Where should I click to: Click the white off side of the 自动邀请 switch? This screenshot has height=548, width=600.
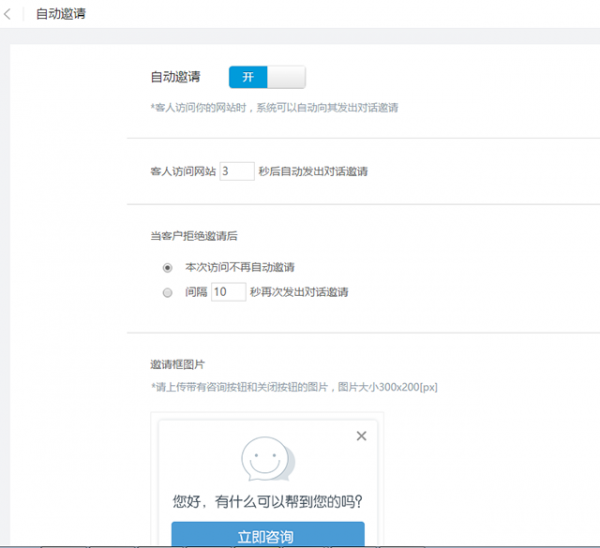pos(286,77)
